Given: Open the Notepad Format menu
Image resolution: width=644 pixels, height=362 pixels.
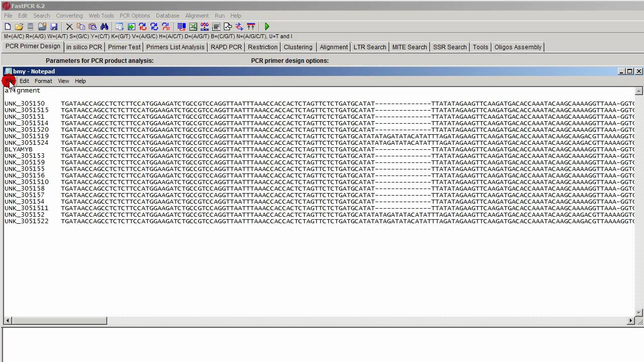Looking at the screenshot, I should (43, 81).
